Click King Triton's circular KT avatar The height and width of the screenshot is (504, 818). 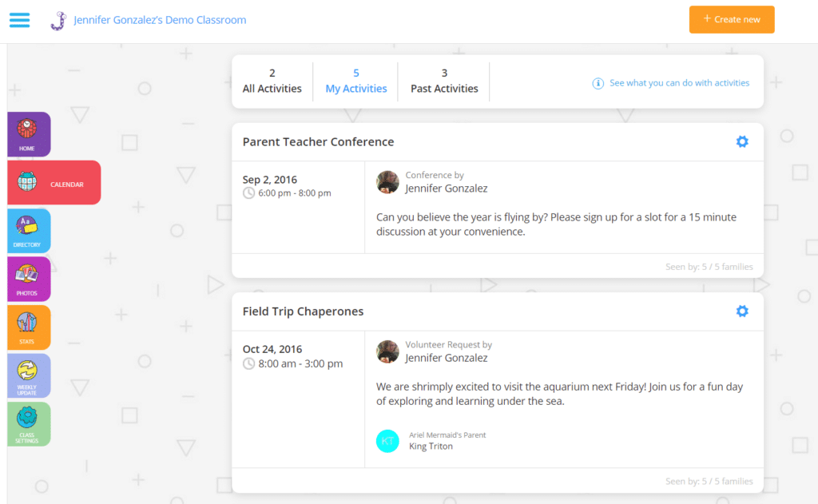point(387,441)
